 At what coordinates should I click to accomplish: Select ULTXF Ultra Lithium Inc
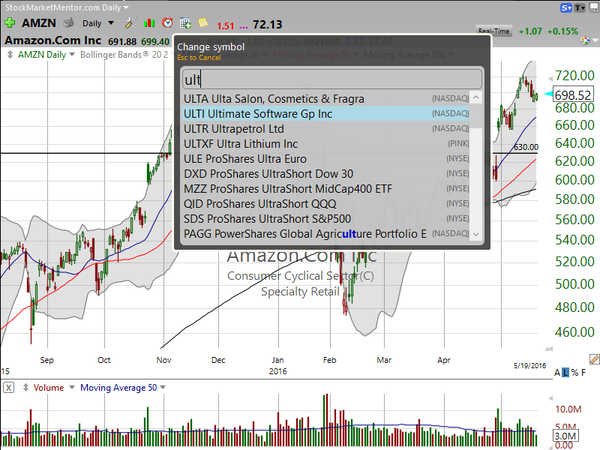tap(326, 143)
